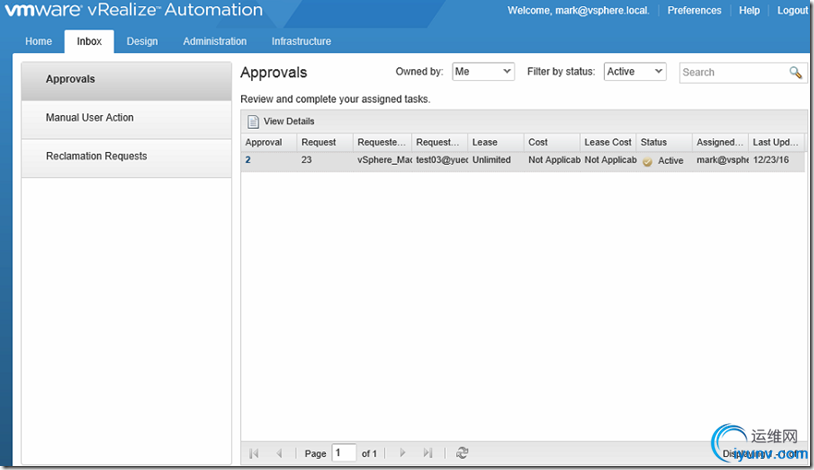The image size is (814, 470).
Task: Select Approvals in the sidebar
Action: click(x=126, y=79)
